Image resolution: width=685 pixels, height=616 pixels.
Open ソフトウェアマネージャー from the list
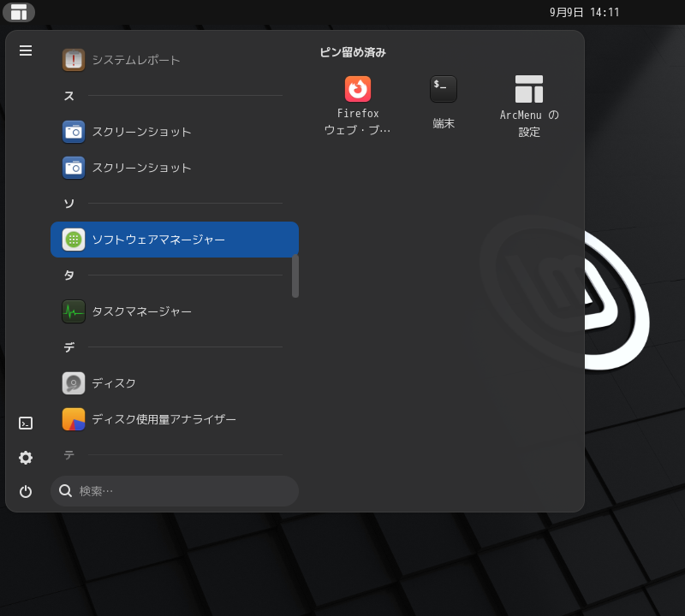point(175,240)
